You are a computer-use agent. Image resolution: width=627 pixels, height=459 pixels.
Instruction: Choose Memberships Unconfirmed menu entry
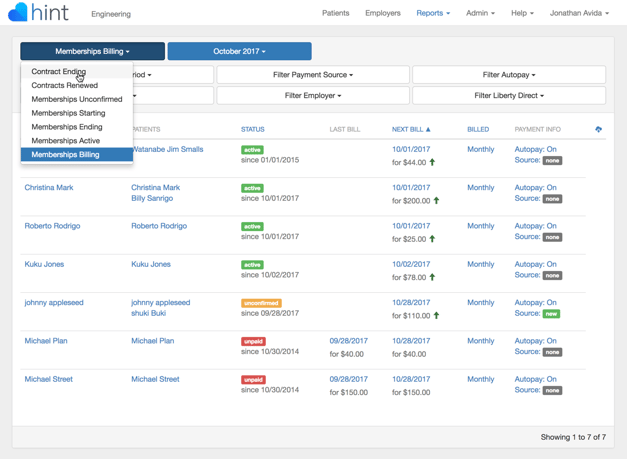coord(77,99)
